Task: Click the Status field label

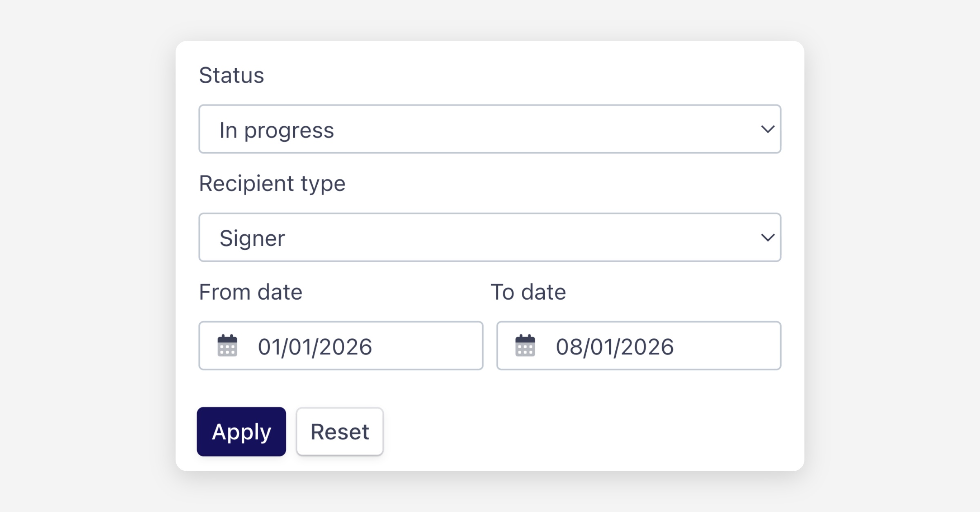Action: pos(232,76)
